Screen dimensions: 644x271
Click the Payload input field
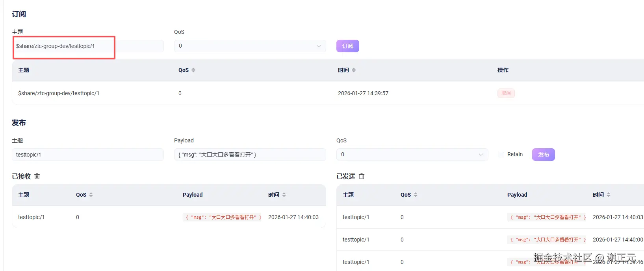click(250, 155)
